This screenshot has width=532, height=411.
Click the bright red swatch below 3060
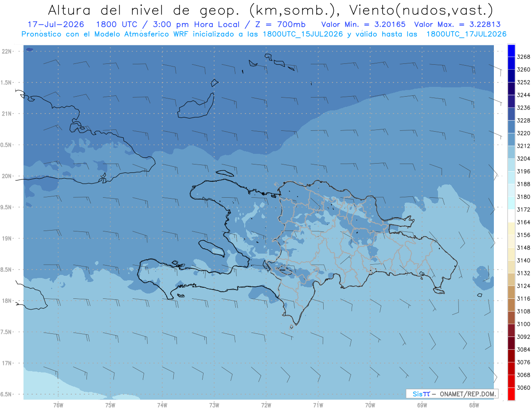pos(511,394)
